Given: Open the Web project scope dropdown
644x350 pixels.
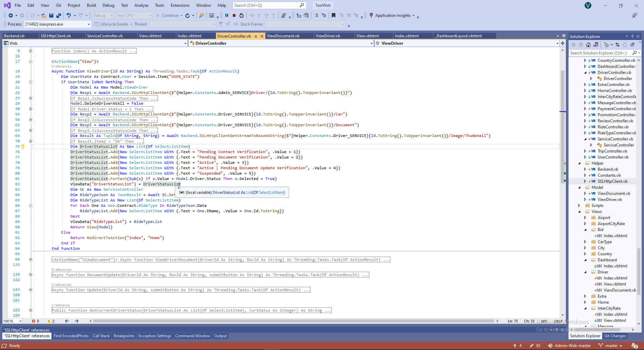Looking at the screenshot, I should [95, 43].
